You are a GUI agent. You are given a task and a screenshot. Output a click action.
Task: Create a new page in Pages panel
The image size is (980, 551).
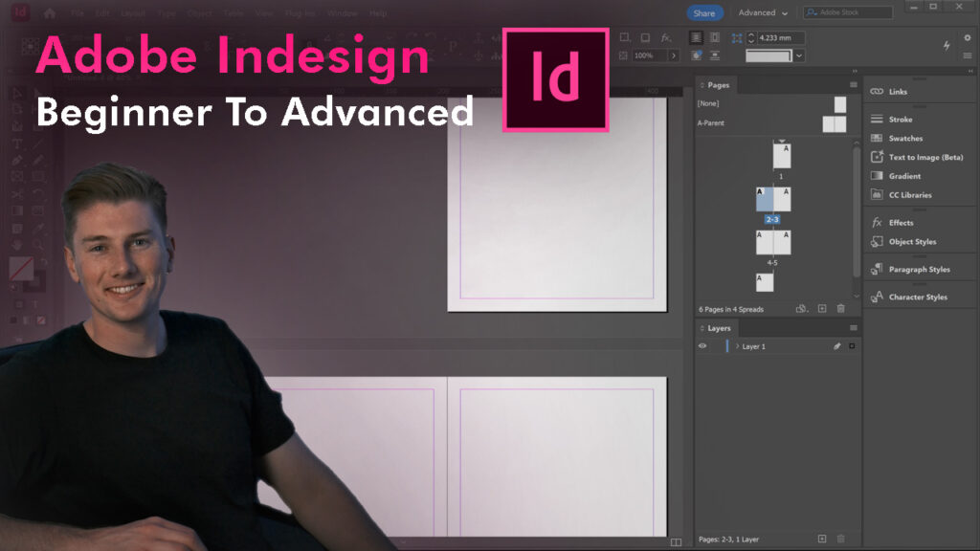tap(821, 309)
